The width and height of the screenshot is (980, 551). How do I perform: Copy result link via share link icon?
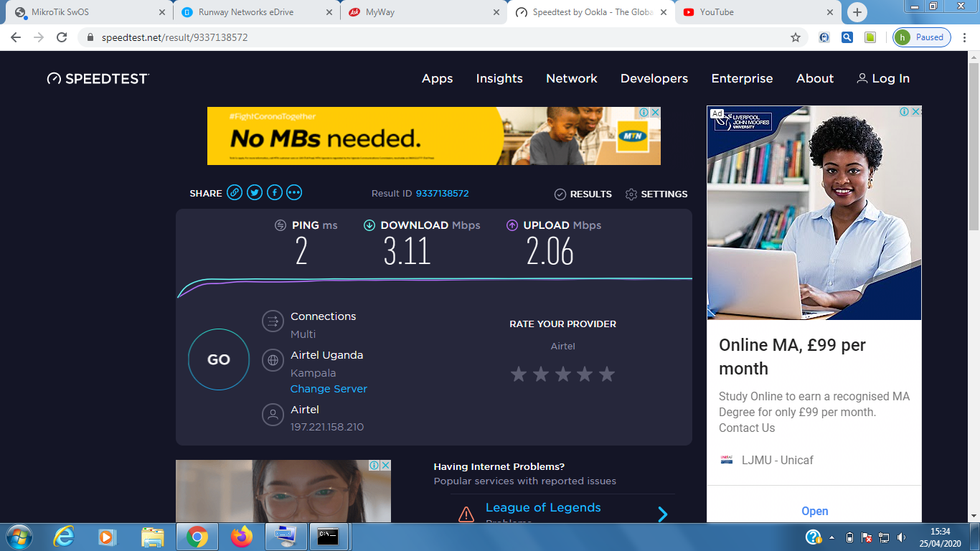[x=235, y=192]
